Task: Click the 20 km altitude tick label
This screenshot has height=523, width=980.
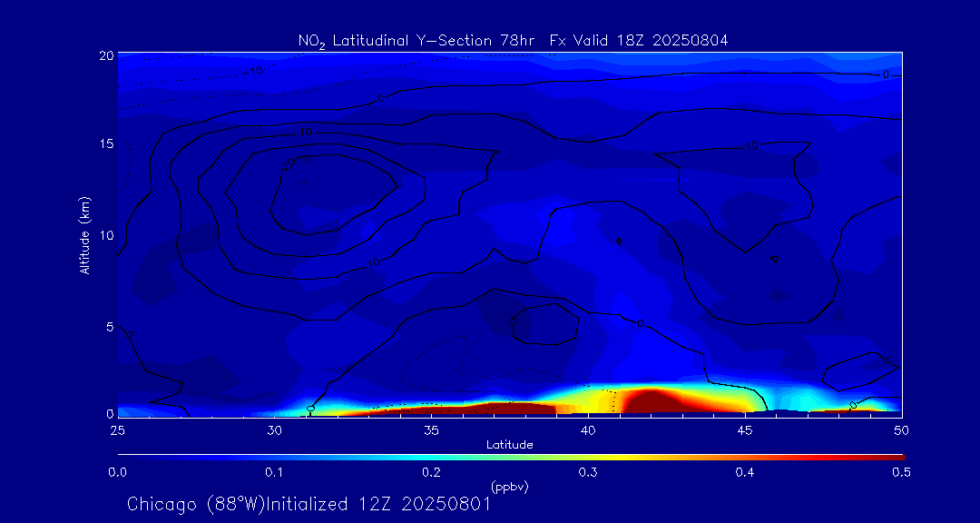Action: click(x=105, y=55)
